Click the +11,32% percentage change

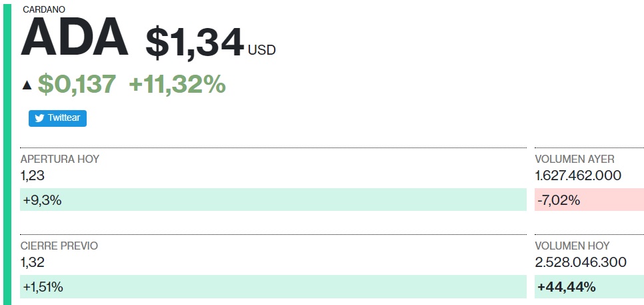tap(177, 84)
